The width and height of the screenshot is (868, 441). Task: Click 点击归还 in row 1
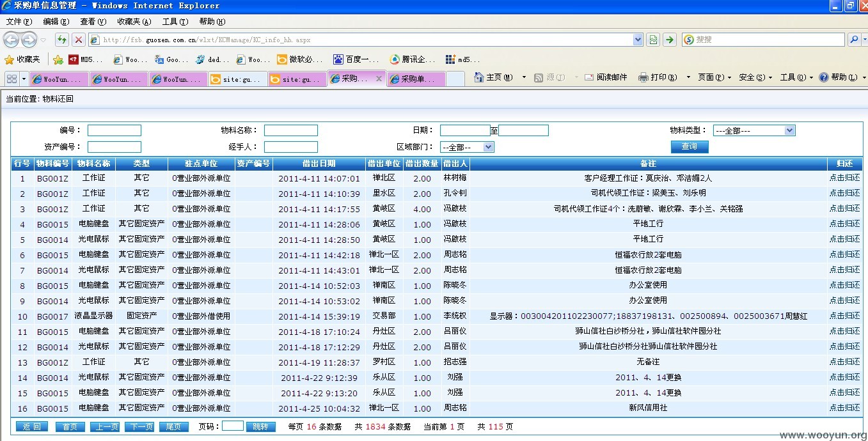click(844, 178)
